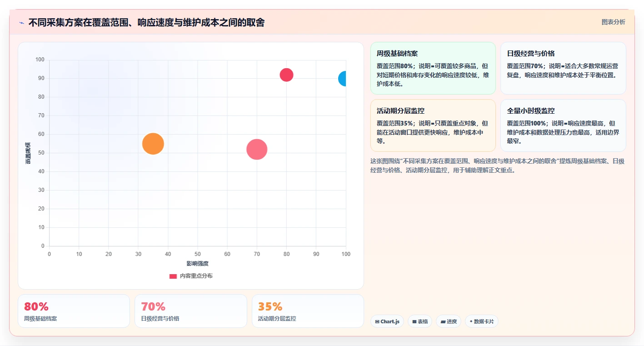Select the 70% 日级经营与价格 stat card
Screen dimensions: 644x346
pyautogui.click(x=191, y=311)
